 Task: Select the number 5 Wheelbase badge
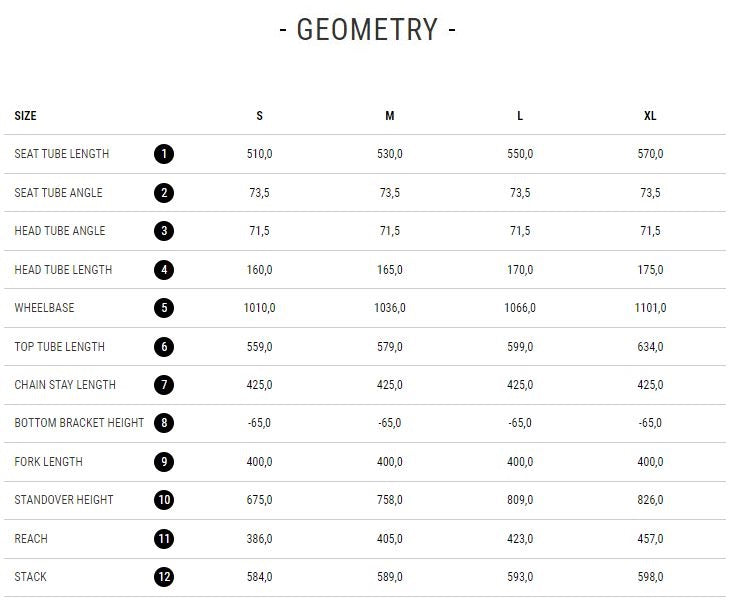(165, 308)
